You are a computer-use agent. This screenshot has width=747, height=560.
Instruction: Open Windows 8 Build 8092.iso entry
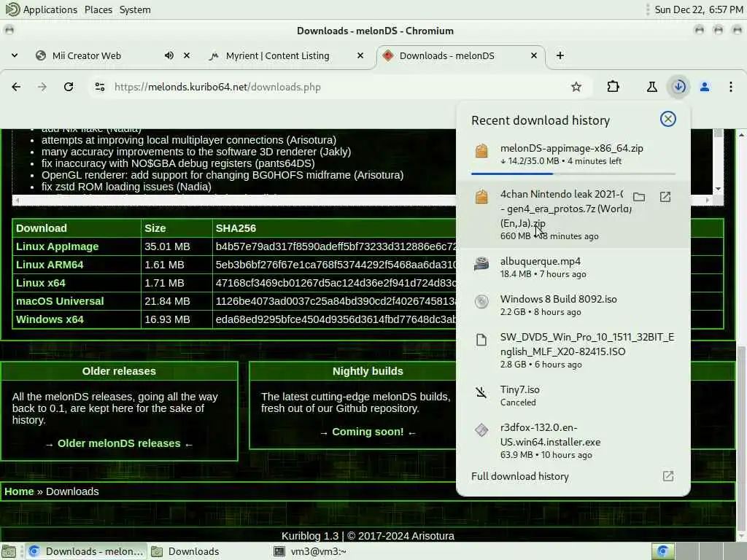click(573, 306)
